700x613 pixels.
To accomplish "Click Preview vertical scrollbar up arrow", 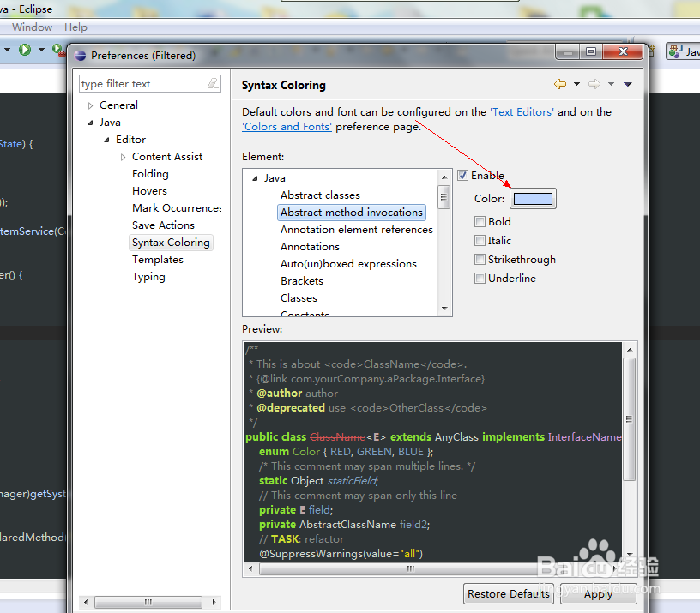I will pyautogui.click(x=630, y=350).
